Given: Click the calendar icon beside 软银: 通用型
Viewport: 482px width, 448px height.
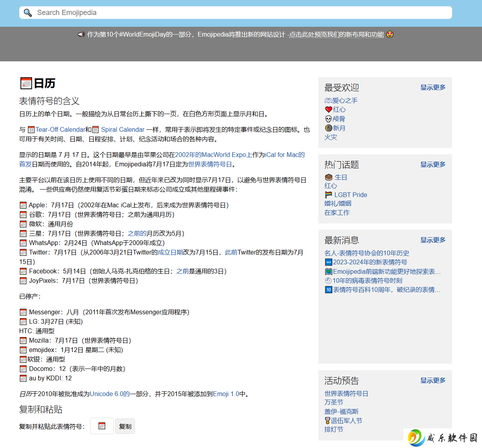Looking at the screenshot, I should coord(23,360).
